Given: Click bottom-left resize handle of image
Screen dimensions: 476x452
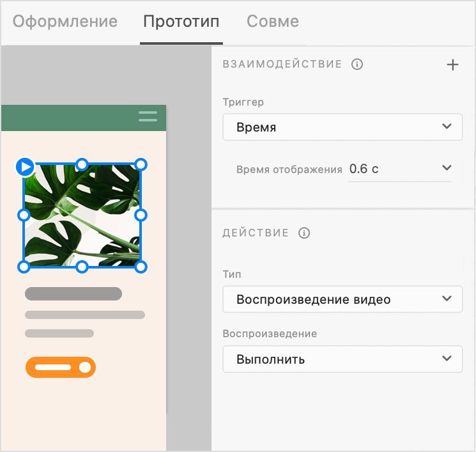Looking at the screenshot, I should point(24,267).
